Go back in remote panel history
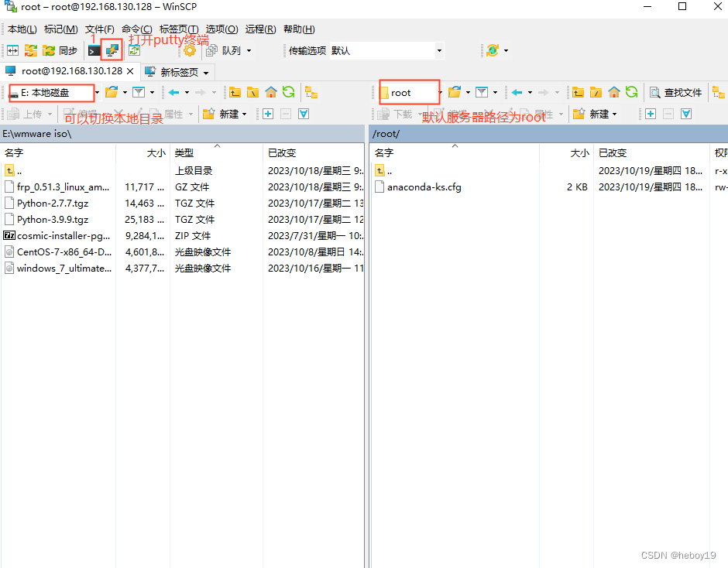Screen dimensions: 728x568 click(517, 92)
